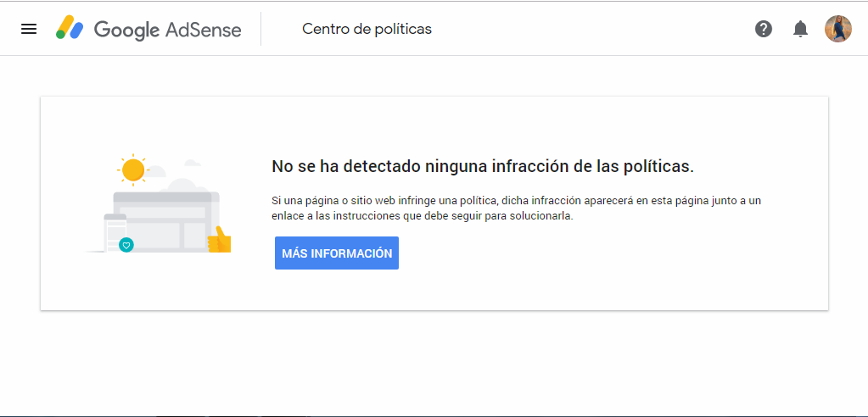The image size is (868, 417).
Task: Open the help question mark icon
Action: 764,29
